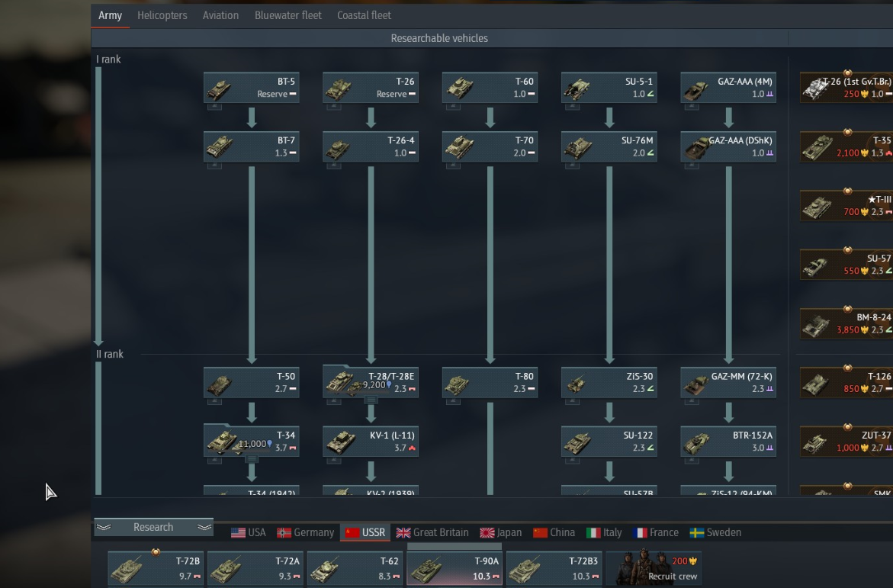This screenshot has width=893, height=588.
Task: Click the Researchable vehicles header
Action: point(439,38)
